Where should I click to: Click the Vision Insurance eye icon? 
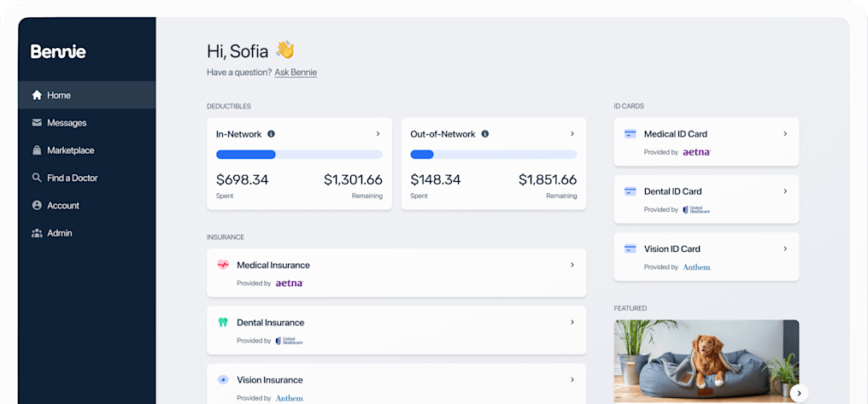point(223,380)
